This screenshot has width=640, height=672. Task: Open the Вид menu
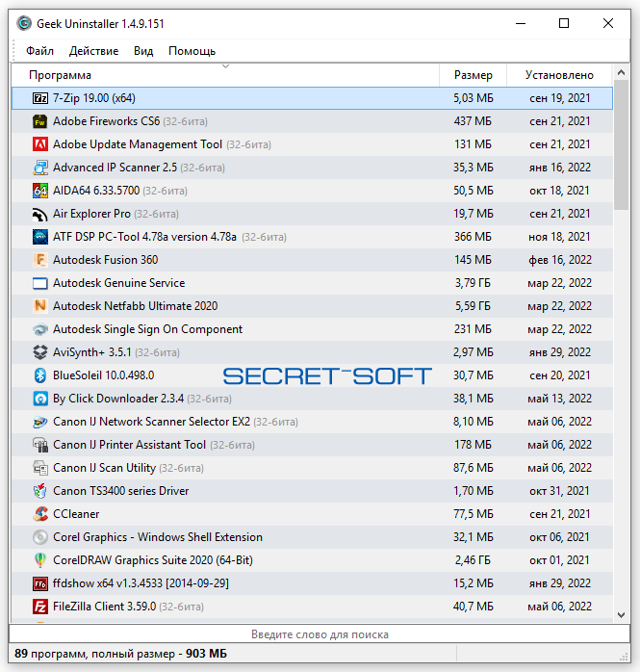pyautogui.click(x=143, y=51)
